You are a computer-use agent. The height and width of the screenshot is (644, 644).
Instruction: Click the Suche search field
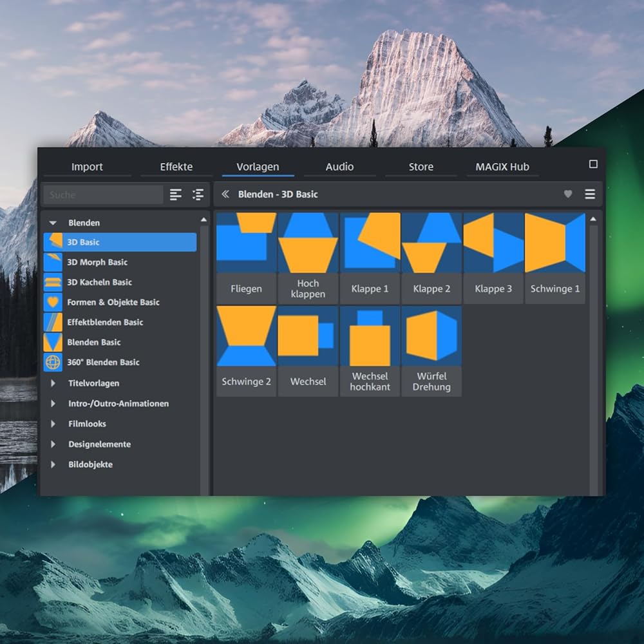tap(103, 194)
